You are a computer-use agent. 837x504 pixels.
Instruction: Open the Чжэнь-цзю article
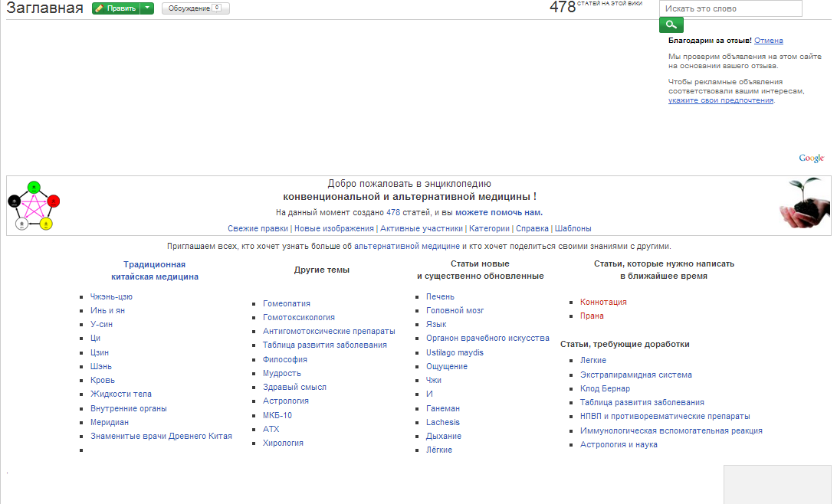pyautogui.click(x=111, y=296)
